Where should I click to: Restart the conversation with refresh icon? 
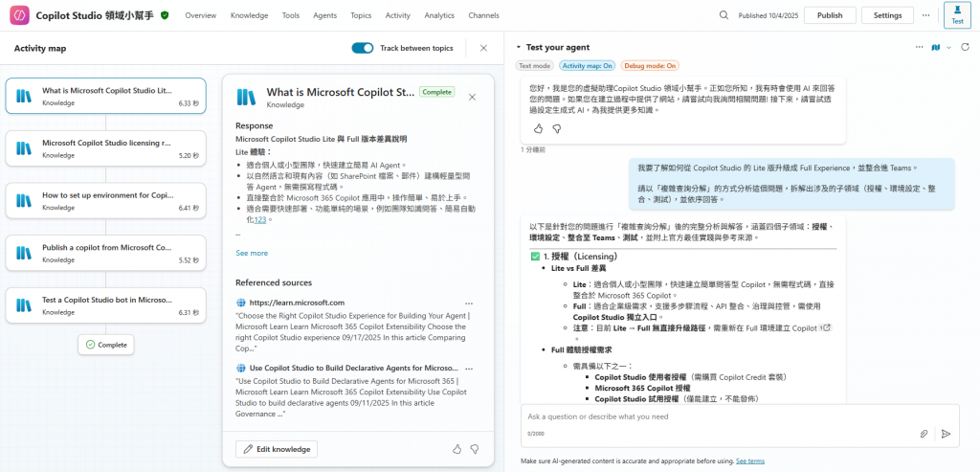click(965, 47)
